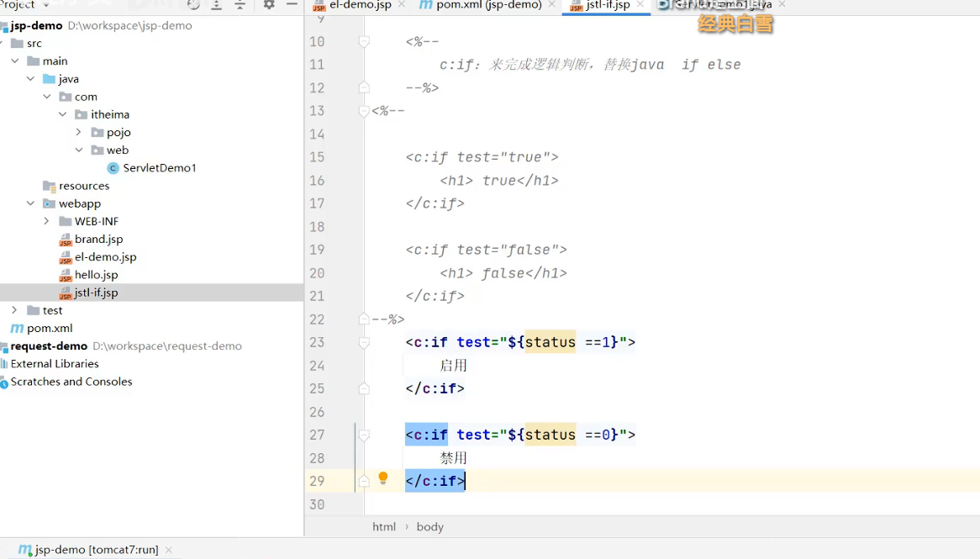Click the hello.jsp file icon
Viewport: 980px width, 559px height.
tap(66, 275)
